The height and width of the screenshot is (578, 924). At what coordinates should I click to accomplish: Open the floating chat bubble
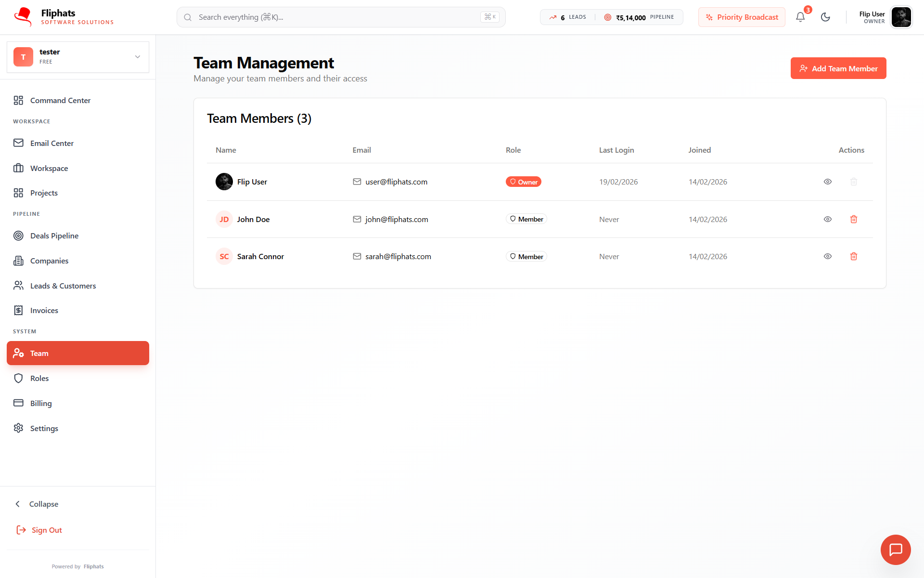[895, 550]
